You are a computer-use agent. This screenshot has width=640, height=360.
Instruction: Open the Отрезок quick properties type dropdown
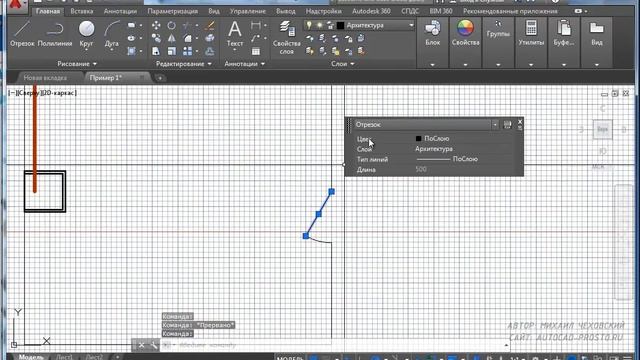point(495,124)
